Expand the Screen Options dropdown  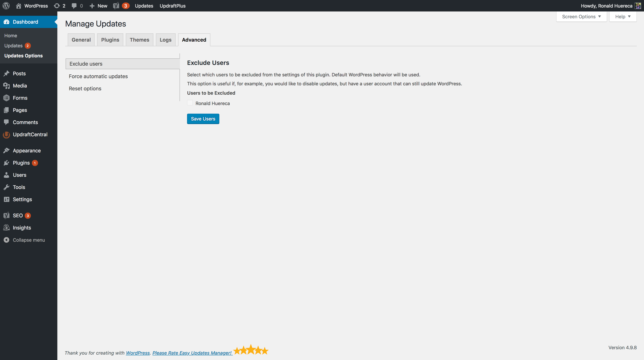tap(581, 16)
